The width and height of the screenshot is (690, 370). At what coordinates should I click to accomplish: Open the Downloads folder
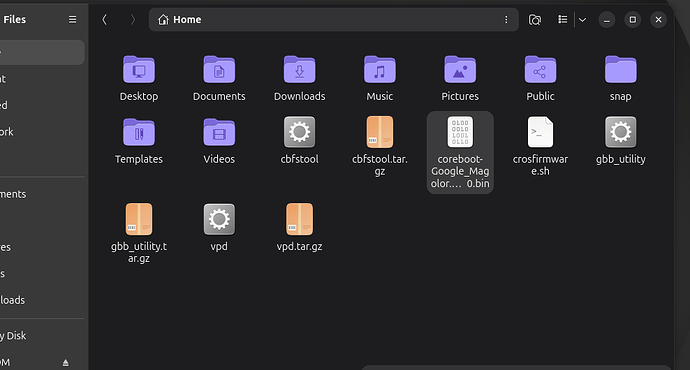[x=299, y=78]
